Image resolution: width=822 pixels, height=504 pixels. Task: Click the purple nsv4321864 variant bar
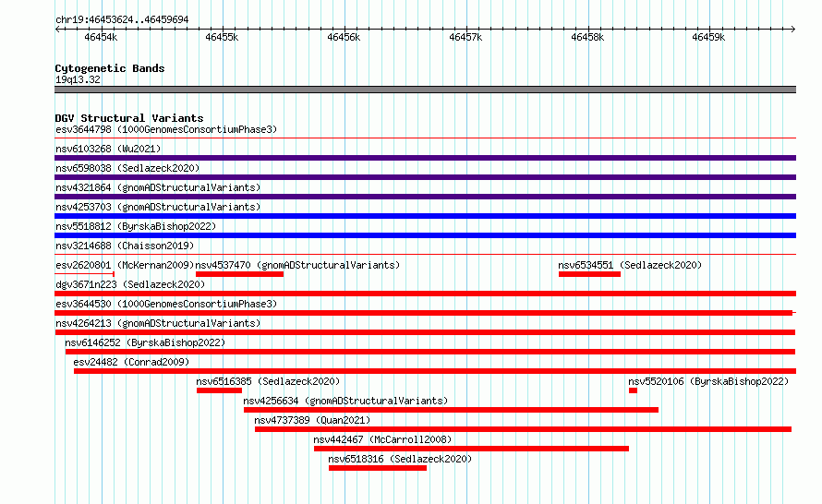[x=425, y=197]
